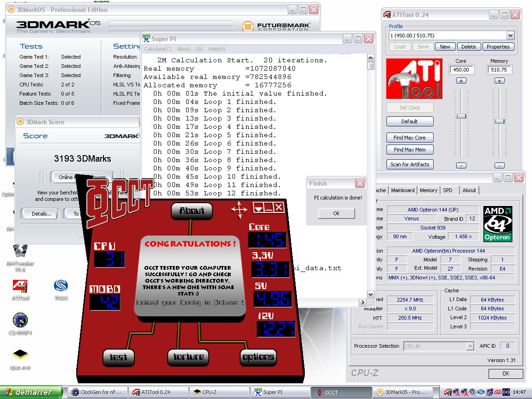Click the Default button in ATITool
This screenshot has height=399, width=532.
[x=410, y=121]
